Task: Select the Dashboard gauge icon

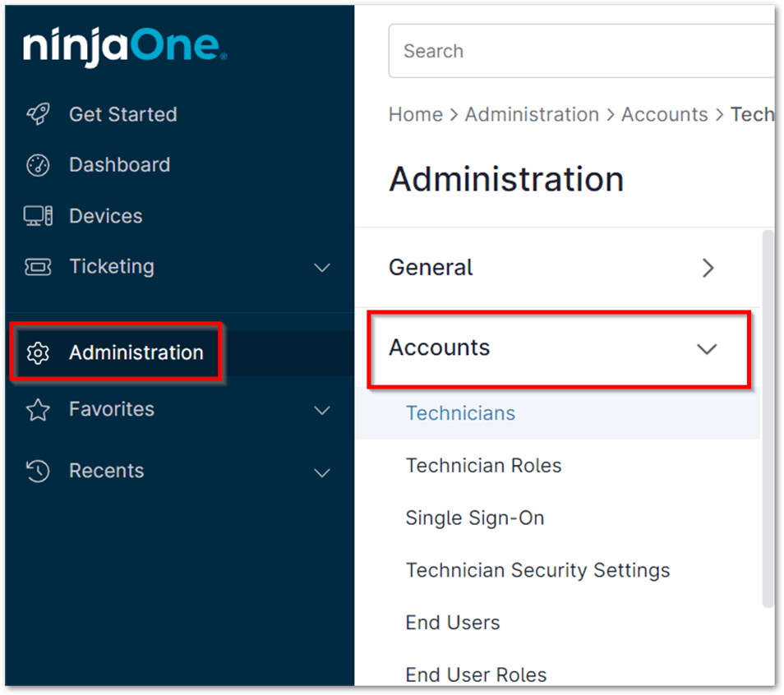Action: click(38, 164)
